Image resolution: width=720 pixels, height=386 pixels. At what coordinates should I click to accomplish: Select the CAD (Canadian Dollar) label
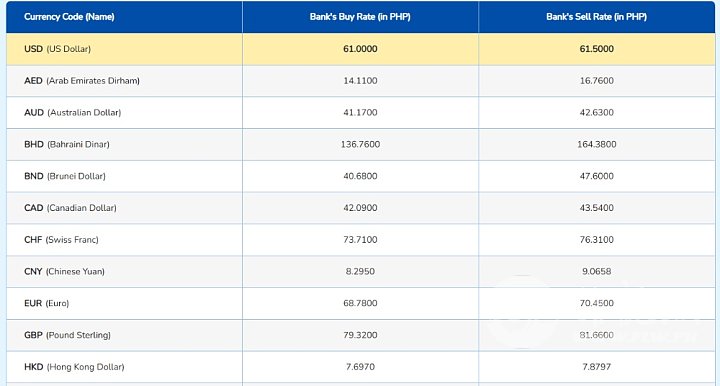pos(70,208)
